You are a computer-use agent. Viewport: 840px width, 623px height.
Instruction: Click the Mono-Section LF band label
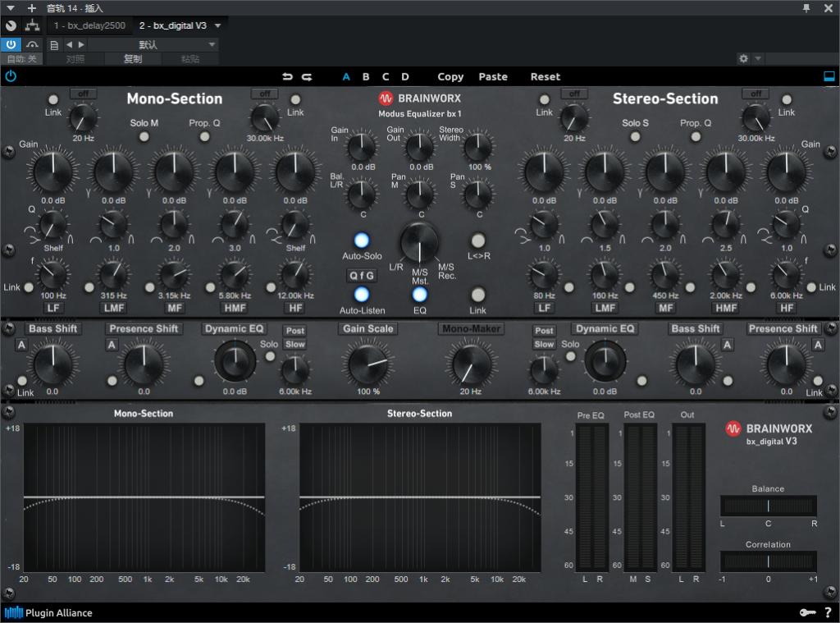[53, 308]
